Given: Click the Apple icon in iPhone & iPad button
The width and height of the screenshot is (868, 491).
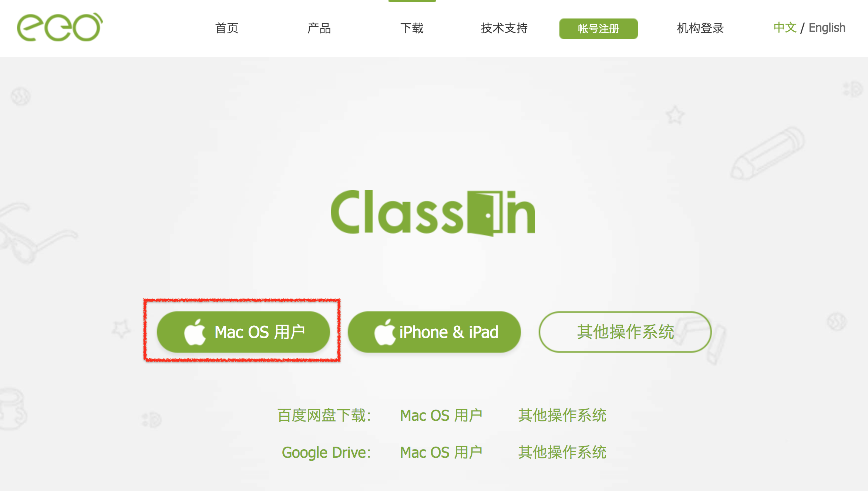Looking at the screenshot, I should click(385, 332).
